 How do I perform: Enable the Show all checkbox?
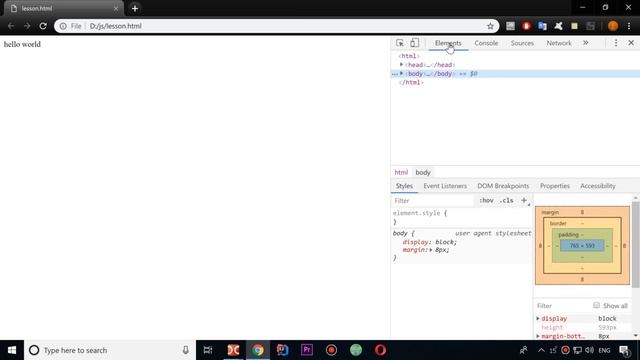(596, 305)
